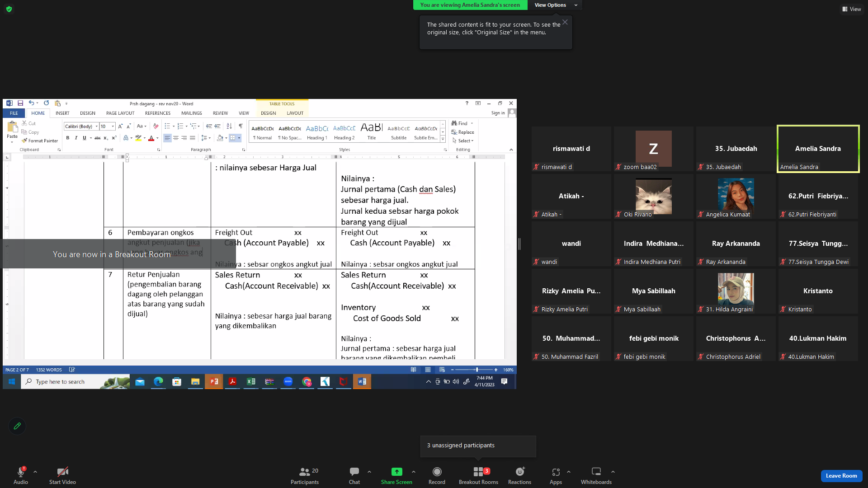The height and width of the screenshot is (488, 868).
Task: Select Hilda Angraini's video thumbnail
Action: pyautogui.click(x=736, y=291)
